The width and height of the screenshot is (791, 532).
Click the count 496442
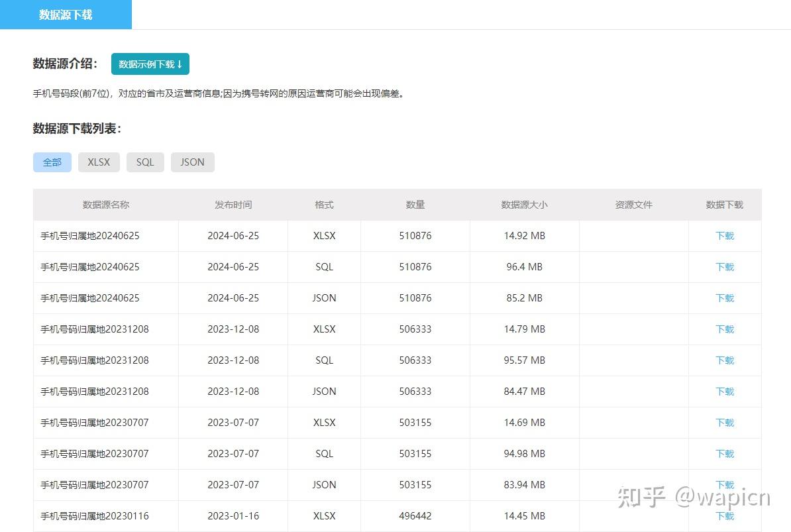[x=415, y=516]
